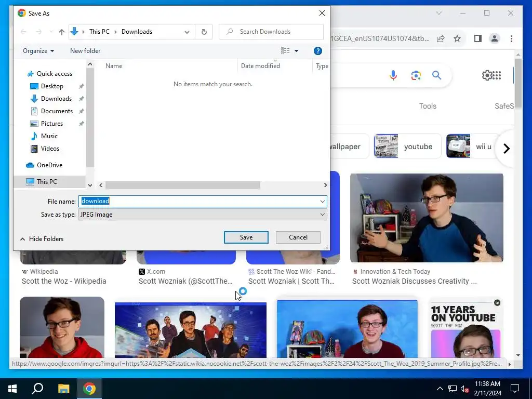Open 11 Years on YouTube thumbnail
Image resolution: width=532 pixels, height=399 pixels.
tap(465, 328)
